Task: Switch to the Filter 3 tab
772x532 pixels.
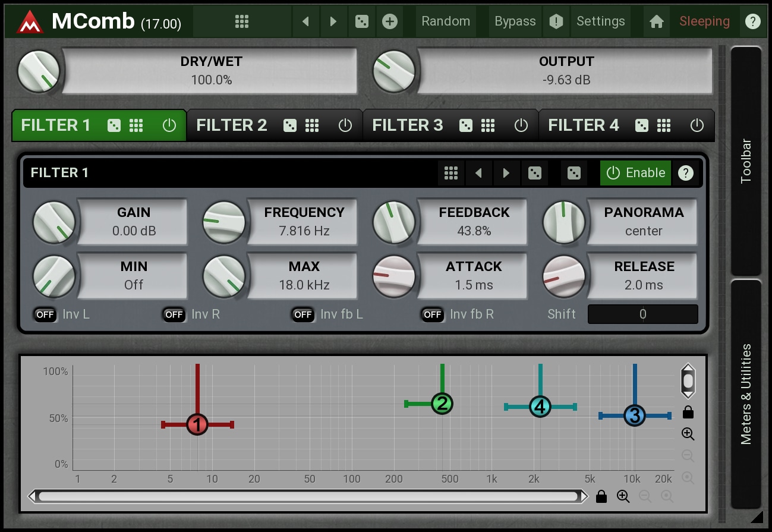Action: [407, 125]
